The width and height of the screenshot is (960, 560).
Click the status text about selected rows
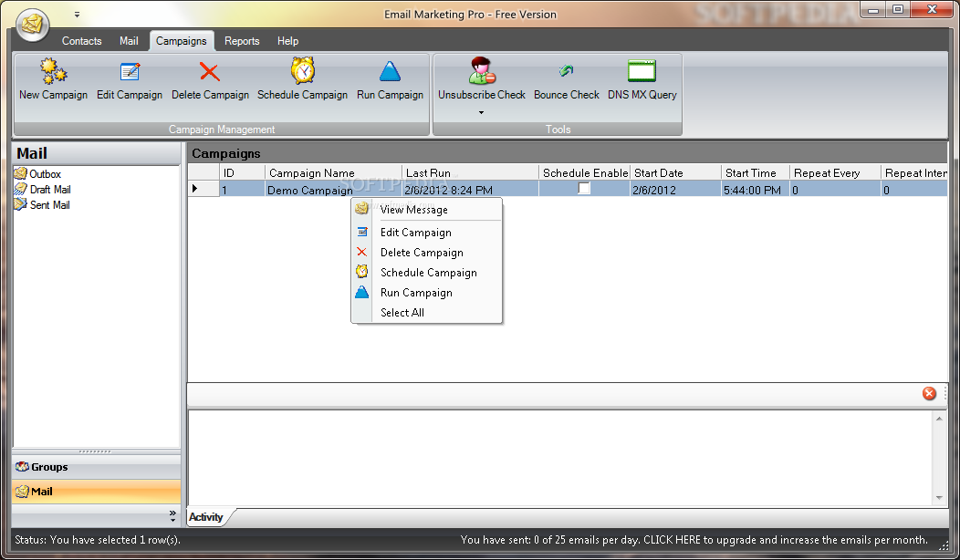(x=98, y=540)
